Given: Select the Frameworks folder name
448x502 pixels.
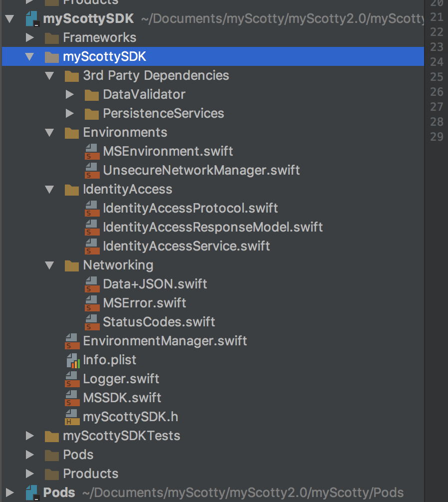Looking at the screenshot, I should [x=99, y=37].
